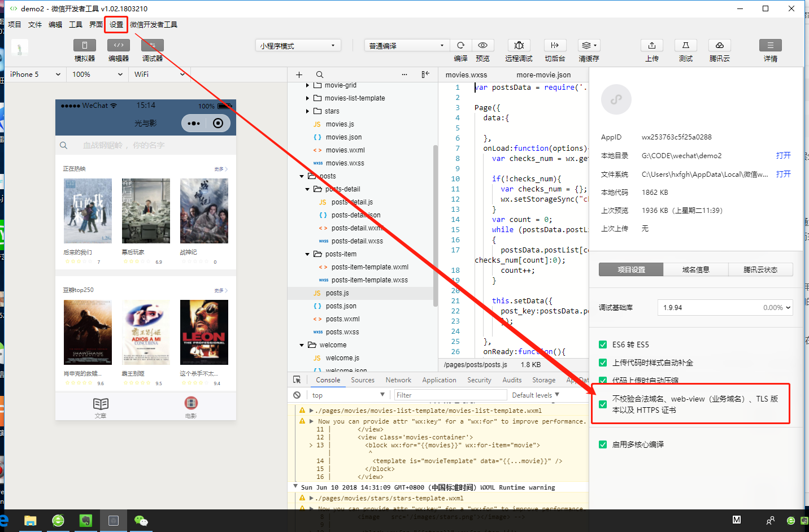
Task: Open the iPhone 5 device dropdown
Action: 35,75
